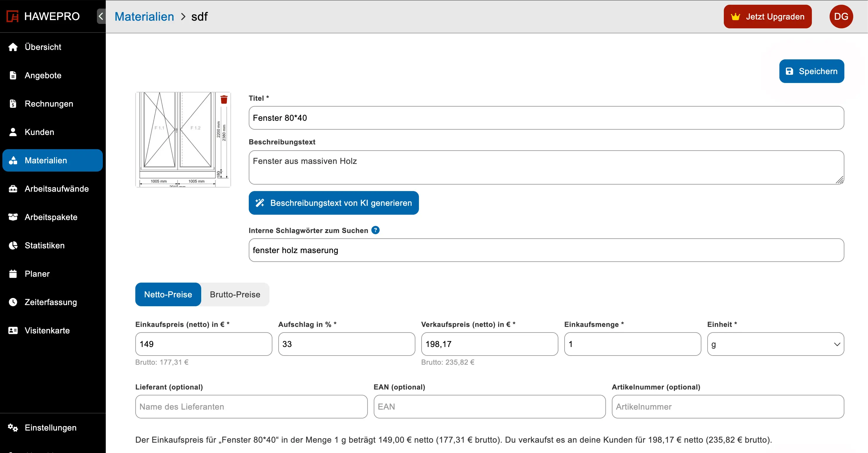Click the textarea resize handle of Beschreibungstext
This screenshot has width=868, height=453.
click(839, 180)
